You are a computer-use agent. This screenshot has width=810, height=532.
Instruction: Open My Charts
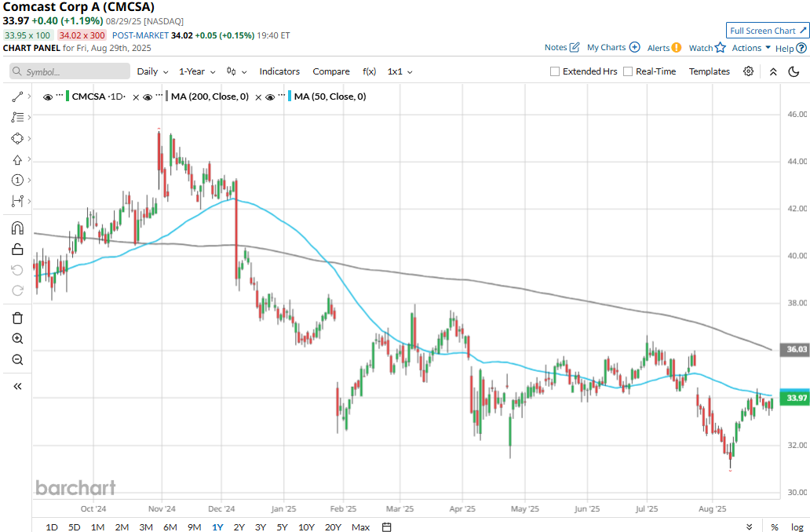pos(614,48)
